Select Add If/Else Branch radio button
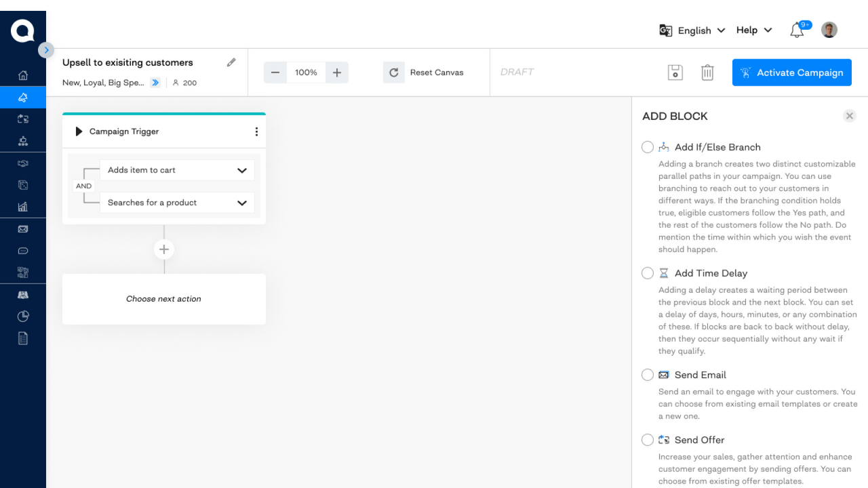 648,147
